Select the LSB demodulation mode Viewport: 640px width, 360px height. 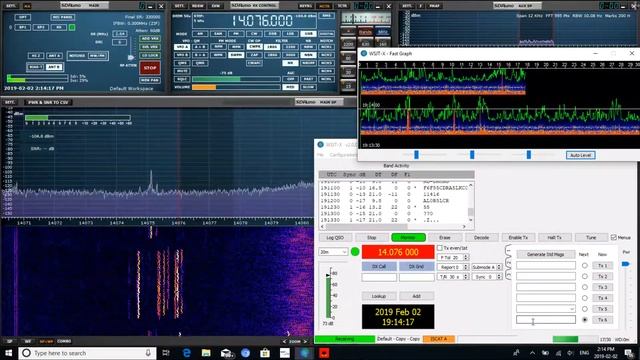(290, 33)
